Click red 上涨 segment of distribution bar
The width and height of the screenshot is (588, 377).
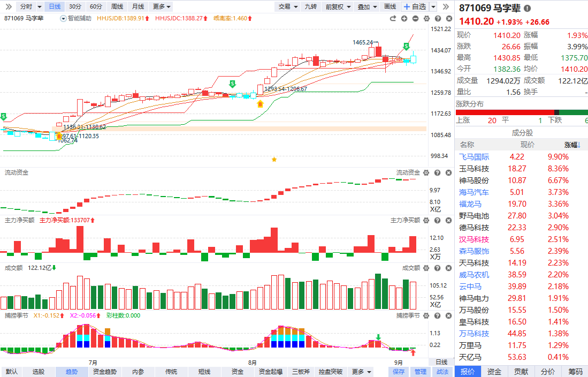[x=505, y=112]
